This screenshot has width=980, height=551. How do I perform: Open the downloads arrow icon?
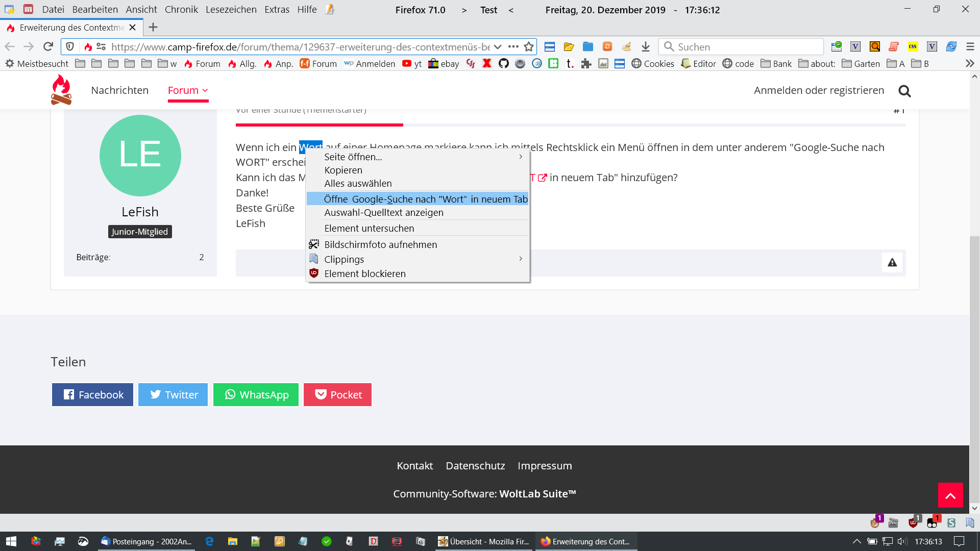(646, 47)
